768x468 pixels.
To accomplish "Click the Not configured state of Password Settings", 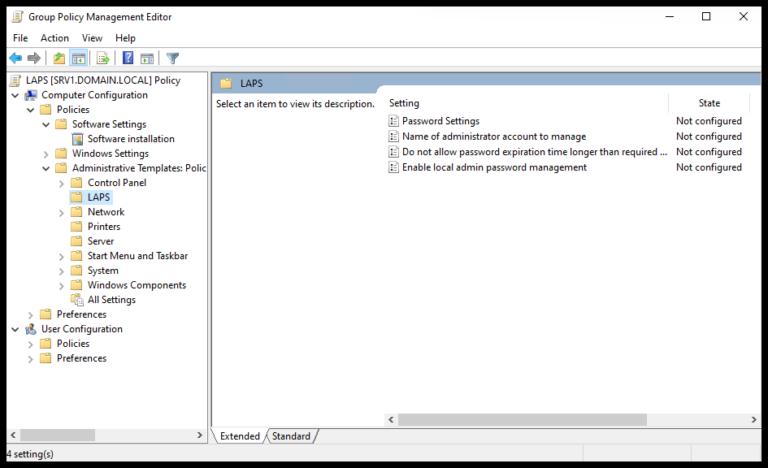I will click(709, 121).
